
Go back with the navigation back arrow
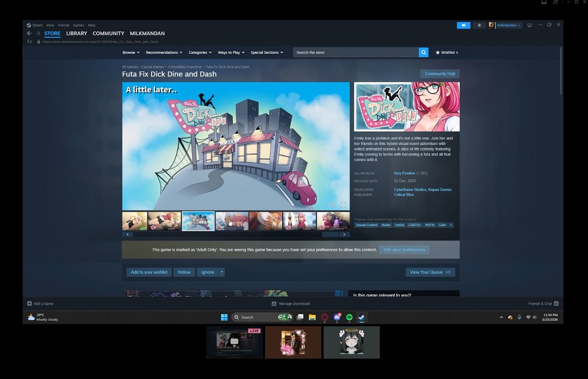pyautogui.click(x=29, y=34)
